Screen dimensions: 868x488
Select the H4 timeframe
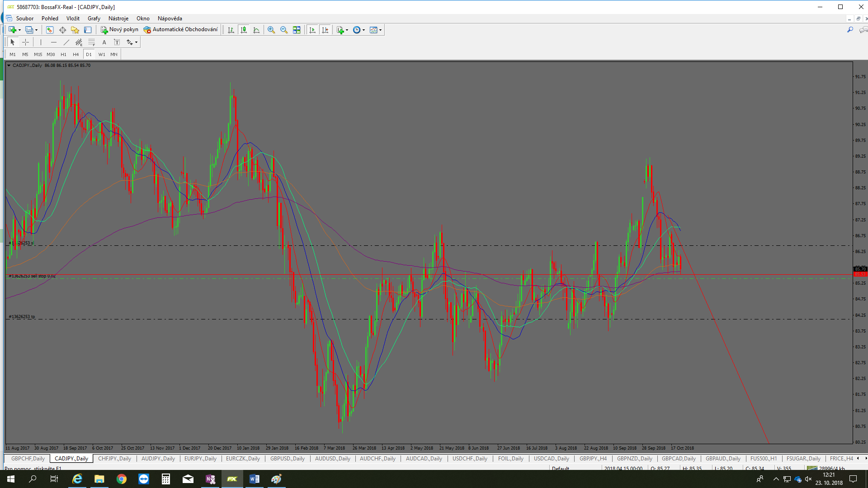pyautogui.click(x=75, y=54)
